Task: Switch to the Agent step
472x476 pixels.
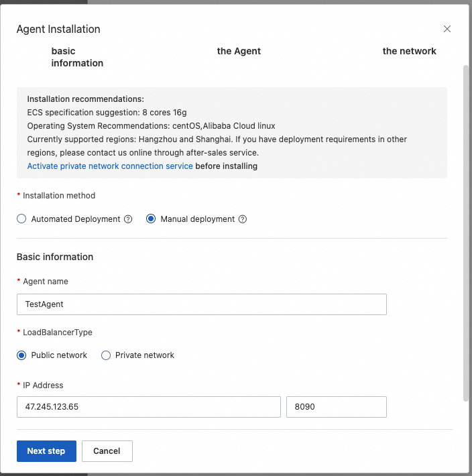Action: pos(239,51)
